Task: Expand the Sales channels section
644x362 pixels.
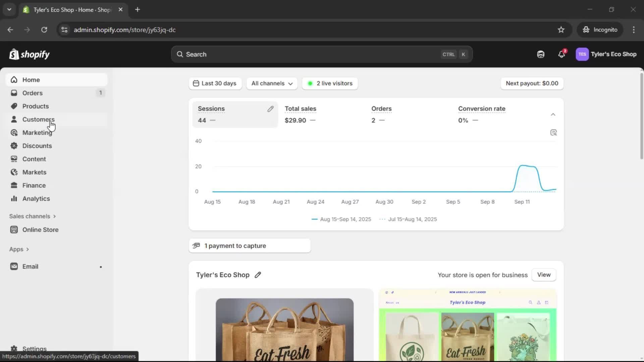Action: 33,216
